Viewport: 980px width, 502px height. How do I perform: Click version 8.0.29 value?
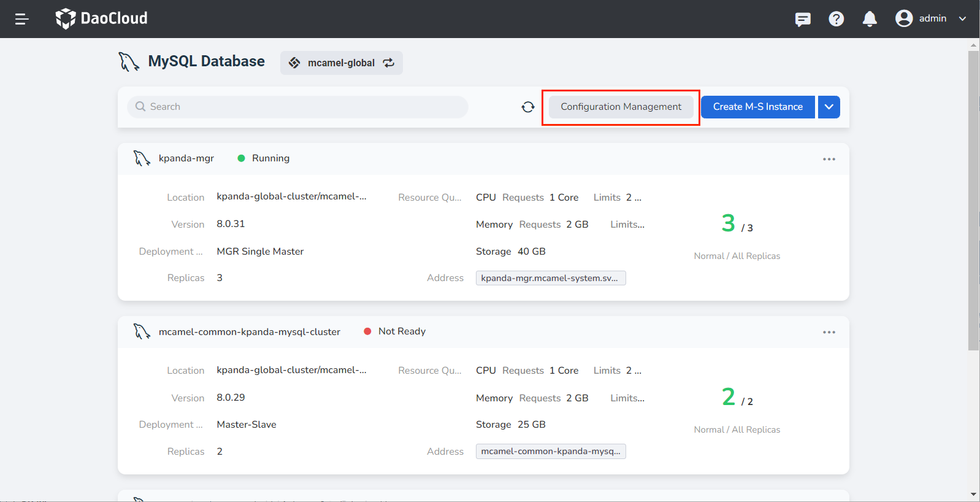pyautogui.click(x=231, y=398)
